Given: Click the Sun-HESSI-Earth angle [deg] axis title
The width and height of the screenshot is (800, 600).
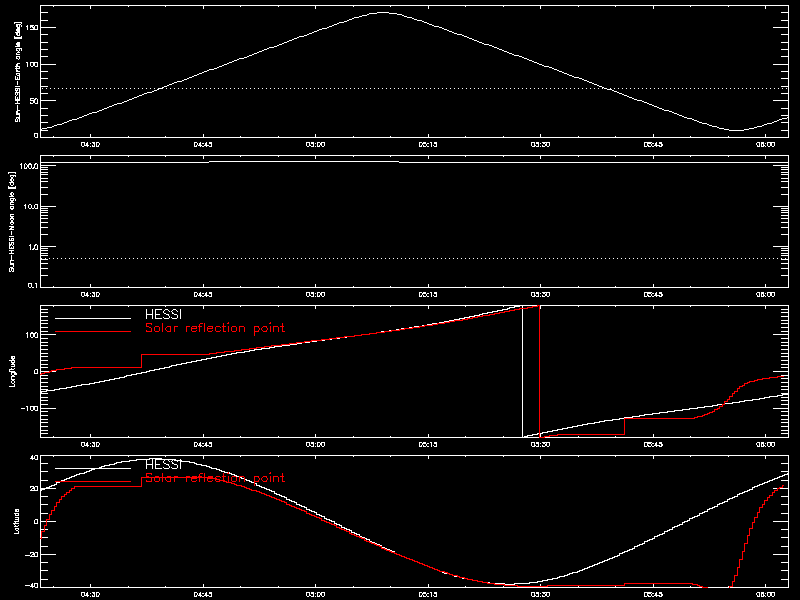Looking at the screenshot, I should [18, 72].
